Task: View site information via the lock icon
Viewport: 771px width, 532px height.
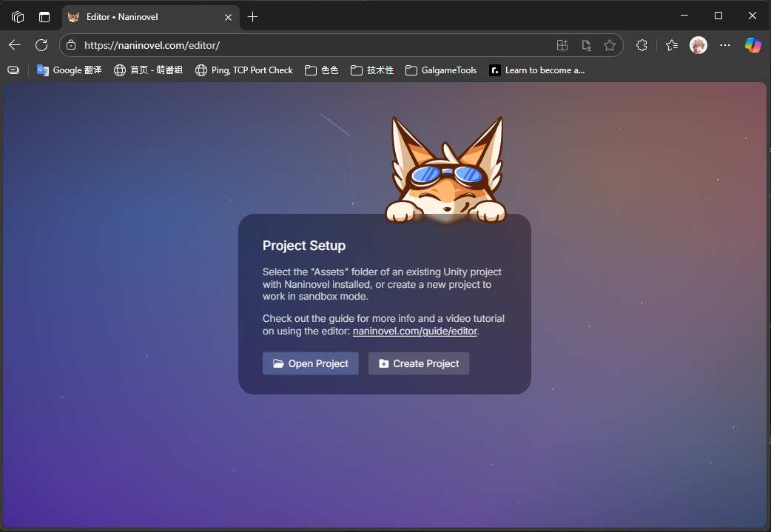Action: pyautogui.click(x=72, y=45)
